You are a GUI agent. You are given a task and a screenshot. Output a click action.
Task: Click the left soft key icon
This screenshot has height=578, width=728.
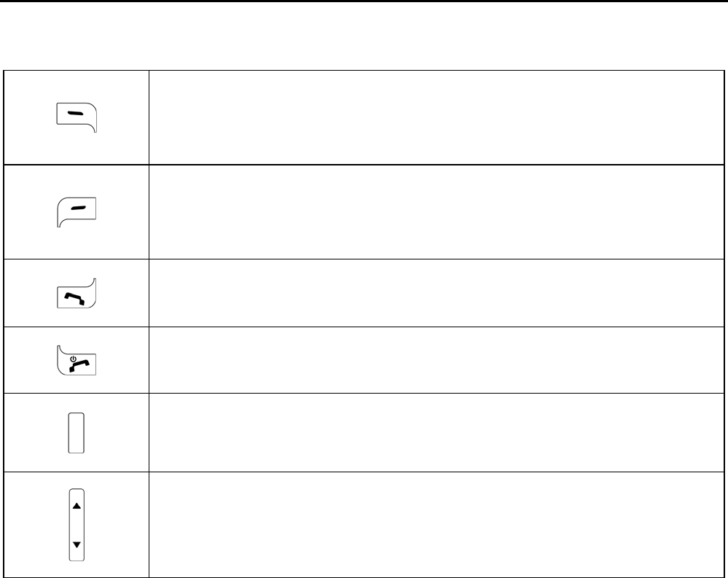(x=77, y=117)
